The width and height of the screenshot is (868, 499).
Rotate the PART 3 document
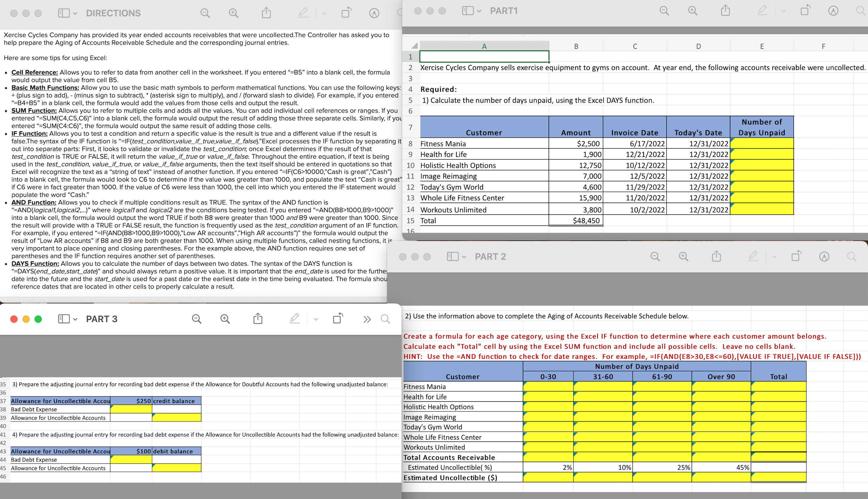click(x=338, y=319)
